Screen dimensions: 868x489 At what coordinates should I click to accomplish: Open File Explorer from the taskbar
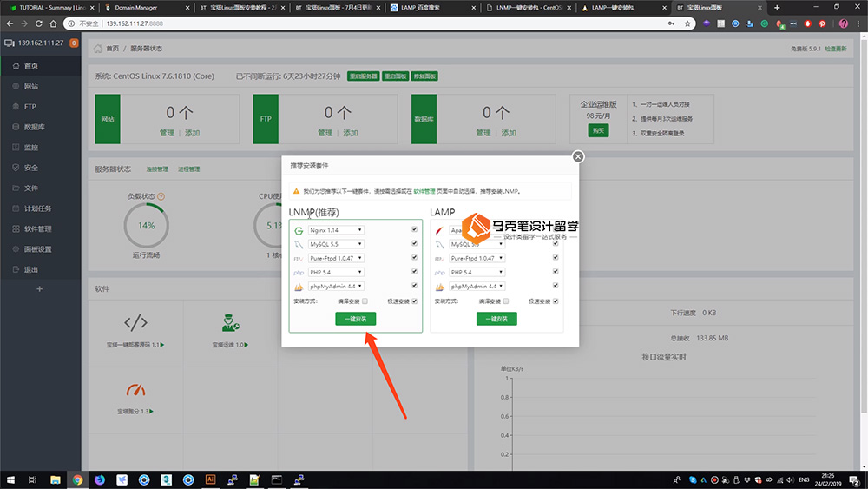pyautogui.click(x=56, y=480)
